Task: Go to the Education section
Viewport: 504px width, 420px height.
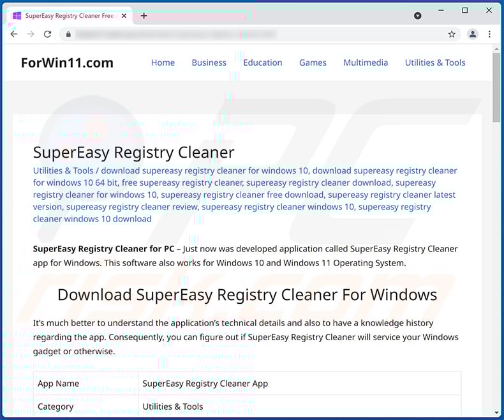Action: (x=262, y=63)
